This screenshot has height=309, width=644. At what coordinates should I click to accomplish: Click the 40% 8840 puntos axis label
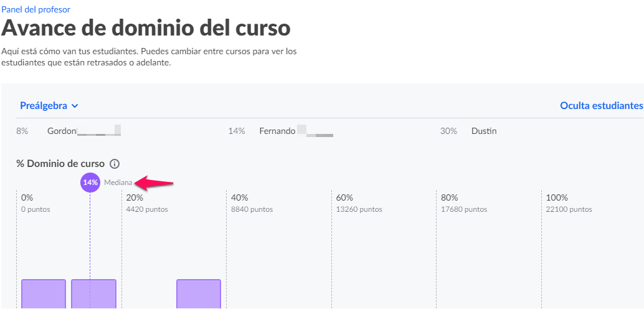[x=252, y=203]
